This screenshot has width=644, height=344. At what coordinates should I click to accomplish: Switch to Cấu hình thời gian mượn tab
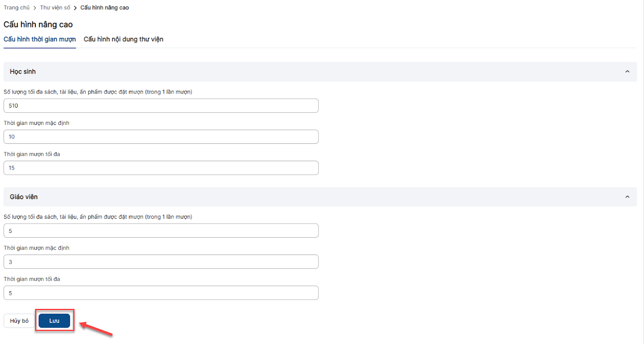pos(39,39)
